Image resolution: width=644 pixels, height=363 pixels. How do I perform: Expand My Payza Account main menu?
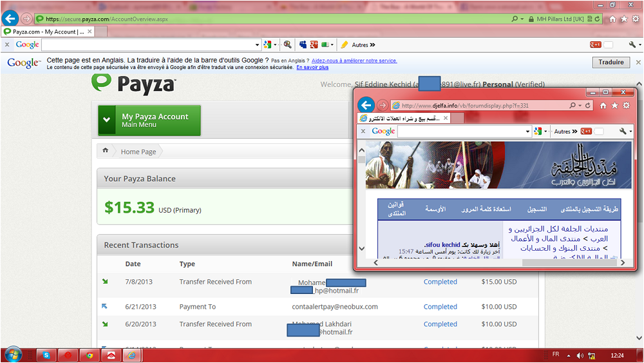[x=149, y=120]
